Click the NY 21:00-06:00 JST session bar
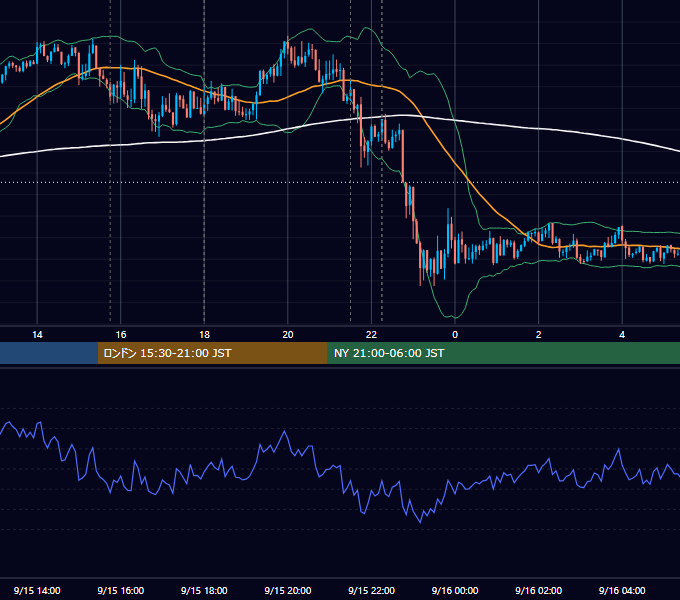Viewport: 680px width, 600px height. tap(503, 353)
